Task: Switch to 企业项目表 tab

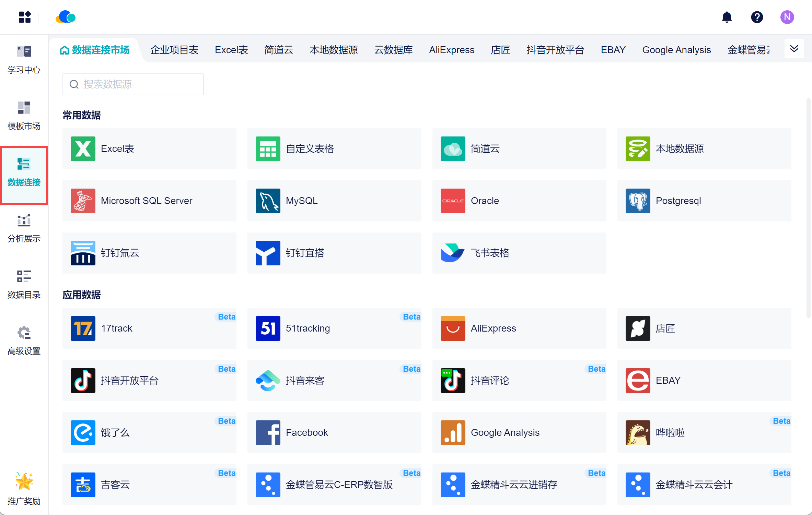Action: pos(174,50)
